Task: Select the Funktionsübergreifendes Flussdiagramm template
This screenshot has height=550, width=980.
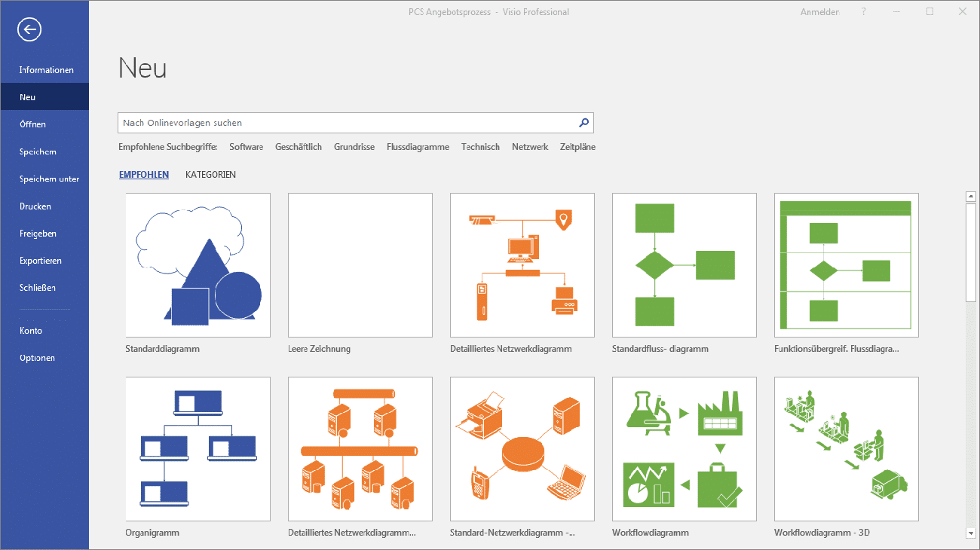Action: [x=846, y=264]
